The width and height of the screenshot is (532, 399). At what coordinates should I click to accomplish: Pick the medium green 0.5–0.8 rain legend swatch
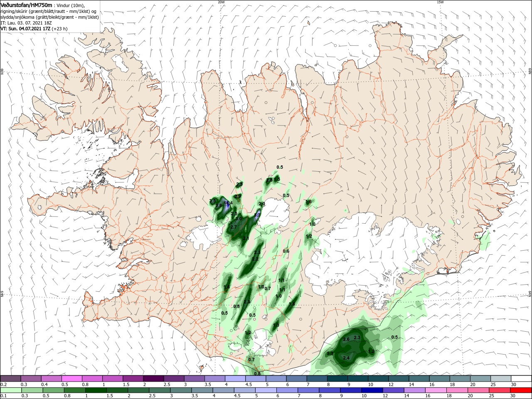(53, 390)
